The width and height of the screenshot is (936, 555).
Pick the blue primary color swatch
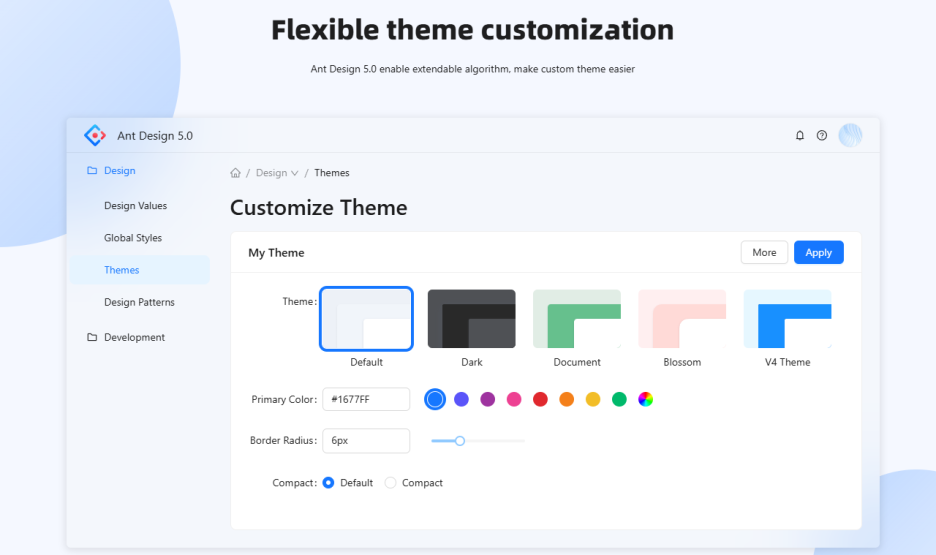(435, 399)
